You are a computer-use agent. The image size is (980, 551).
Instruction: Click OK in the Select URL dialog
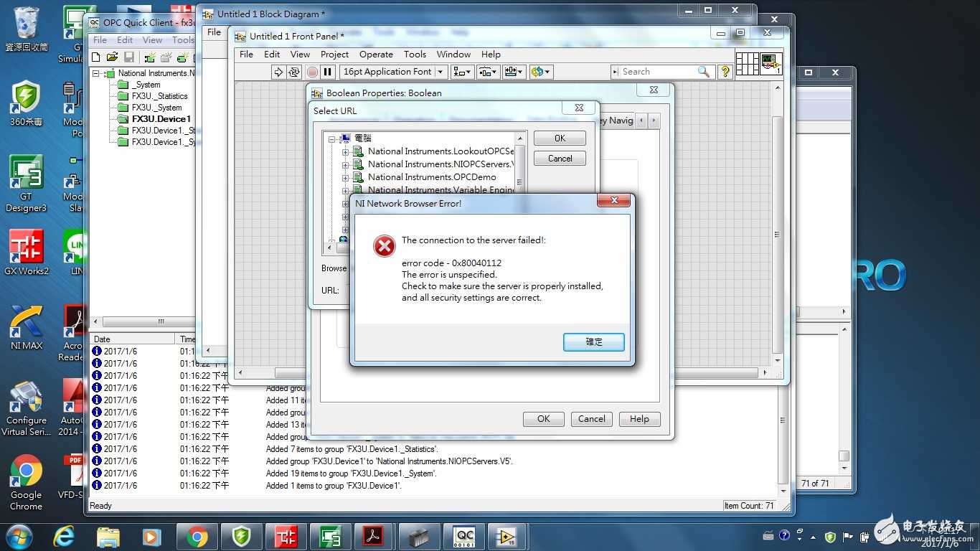pos(560,138)
